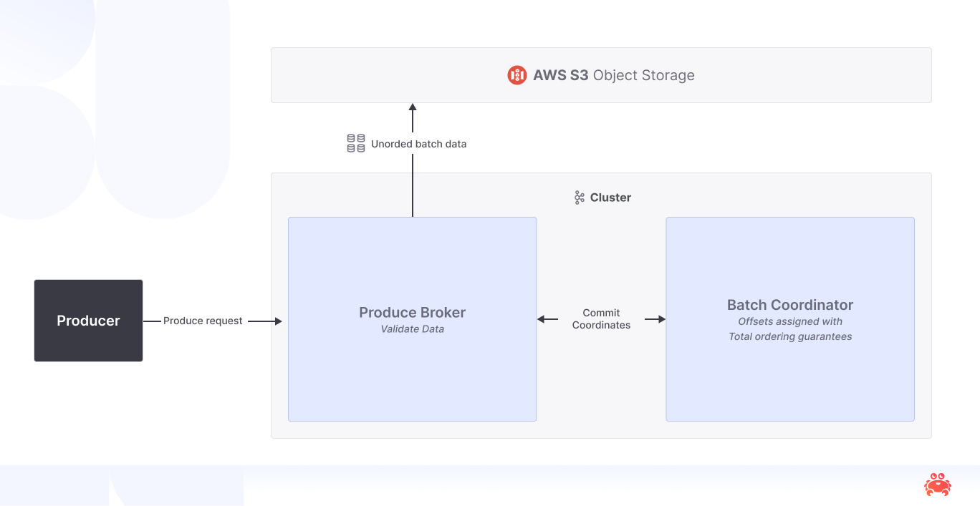This screenshot has height=506, width=980.
Task: Toggle the dark Producer box
Action: (88, 320)
